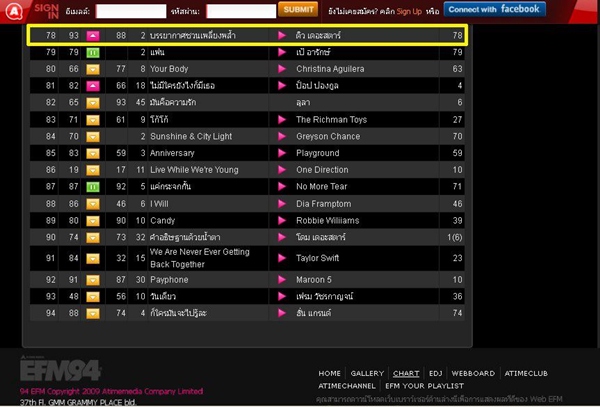Open the GALLERY footer link
The height and width of the screenshot is (407, 600).
click(367, 374)
